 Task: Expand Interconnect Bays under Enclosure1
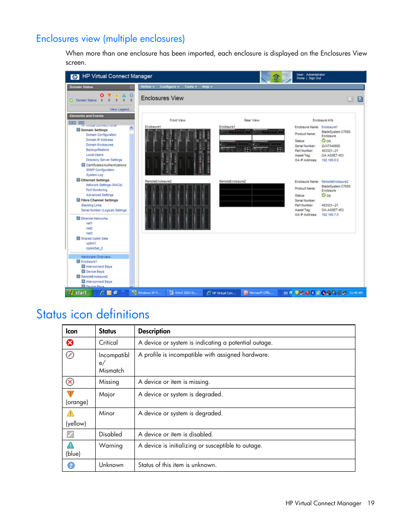(83, 267)
